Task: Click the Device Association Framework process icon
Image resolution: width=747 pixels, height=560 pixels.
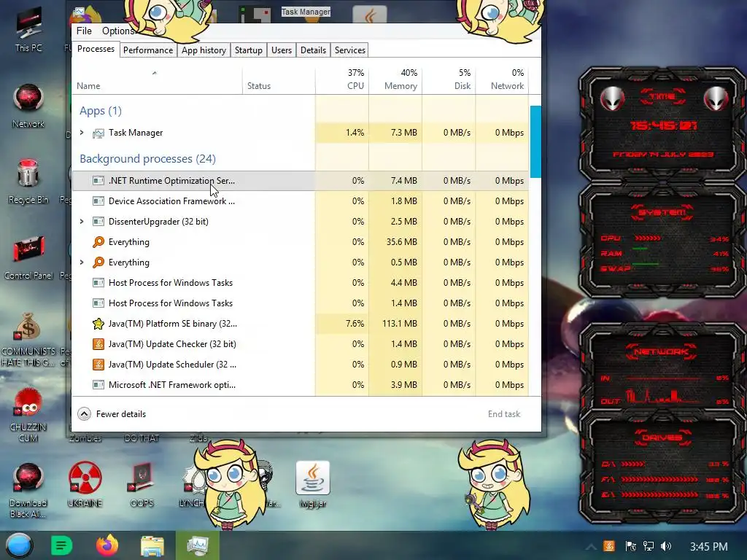Action: pos(98,201)
